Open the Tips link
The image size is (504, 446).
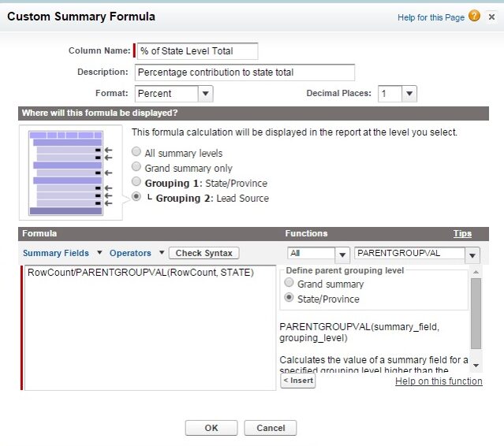tap(462, 233)
